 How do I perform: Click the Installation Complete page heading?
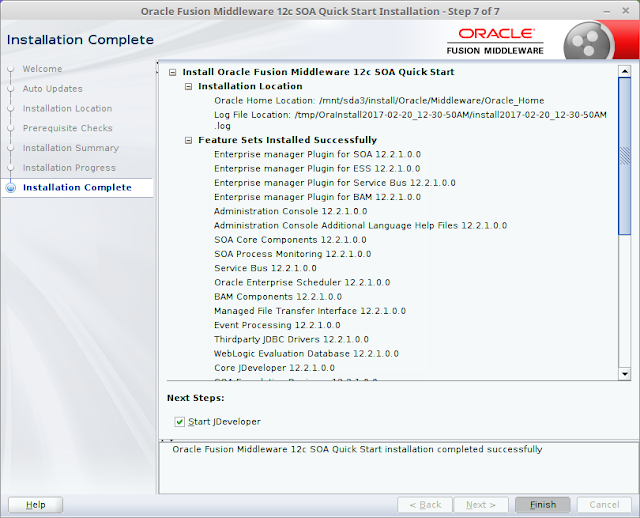(x=80, y=40)
